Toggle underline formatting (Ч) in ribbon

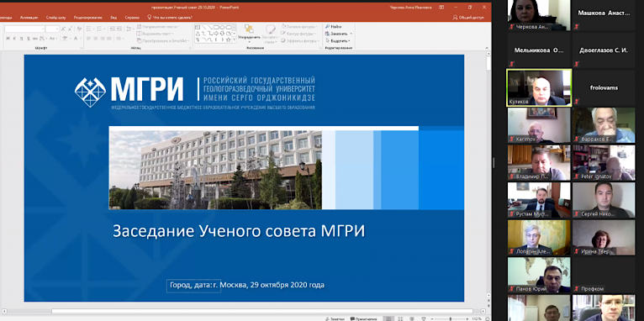click(x=21, y=38)
